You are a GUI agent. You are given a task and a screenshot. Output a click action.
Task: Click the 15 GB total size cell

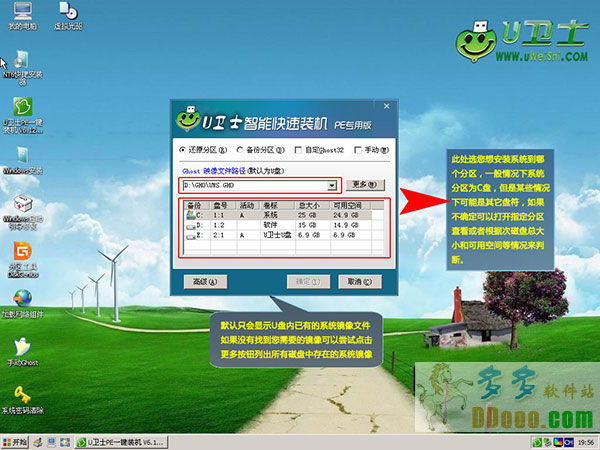(307, 225)
